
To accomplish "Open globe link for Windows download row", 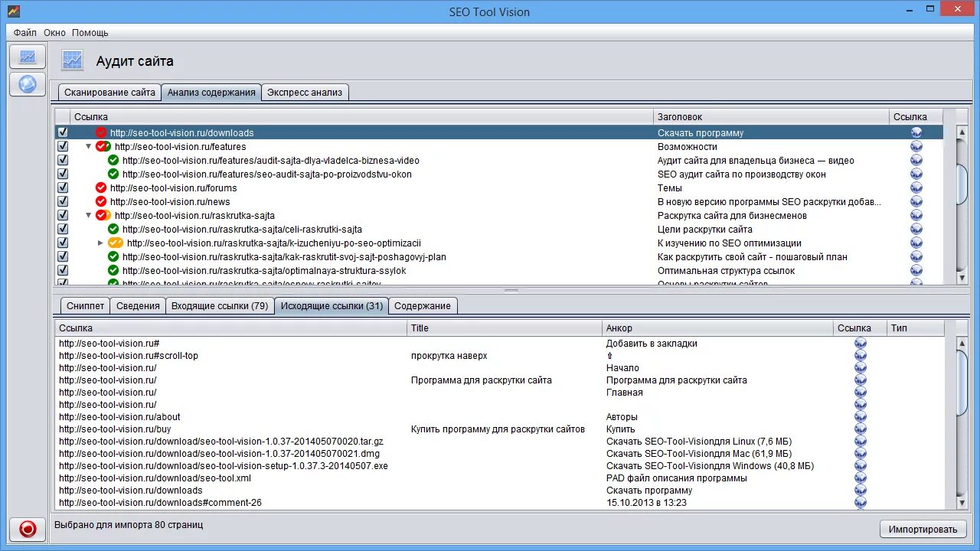I will pyautogui.click(x=861, y=466).
